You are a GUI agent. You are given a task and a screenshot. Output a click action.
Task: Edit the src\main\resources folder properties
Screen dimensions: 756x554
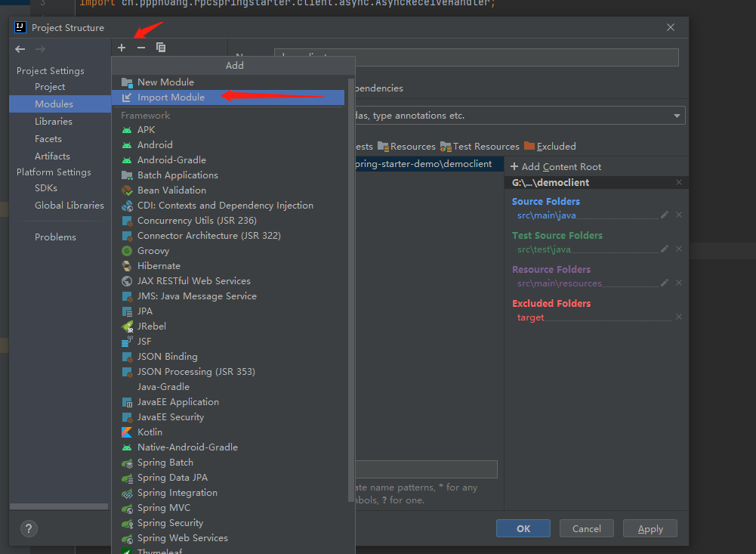(665, 283)
